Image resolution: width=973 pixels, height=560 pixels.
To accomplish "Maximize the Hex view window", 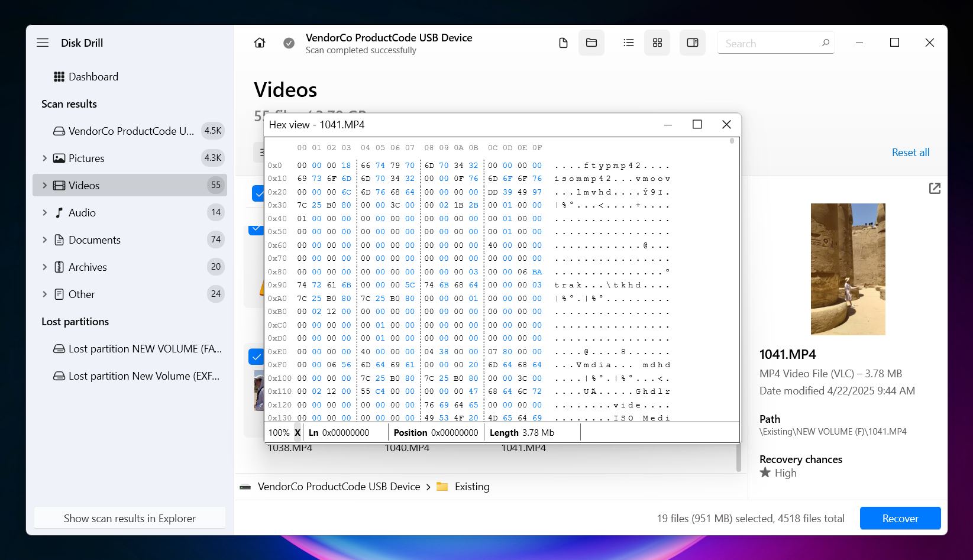I will point(697,124).
